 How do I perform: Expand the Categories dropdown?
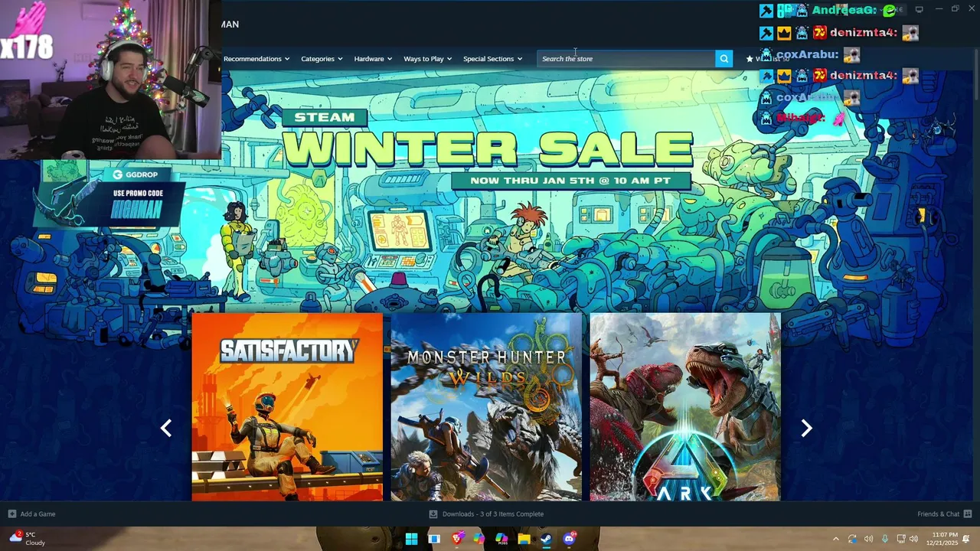coord(322,59)
